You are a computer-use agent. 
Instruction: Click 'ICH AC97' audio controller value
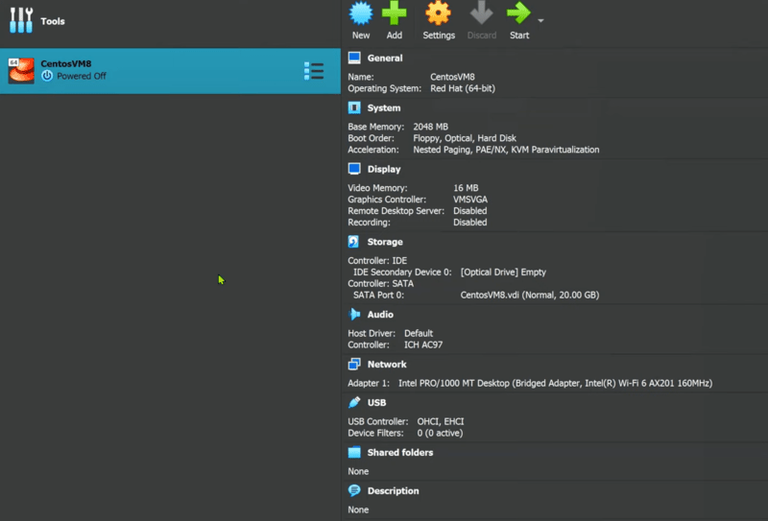(x=423, y=345)
